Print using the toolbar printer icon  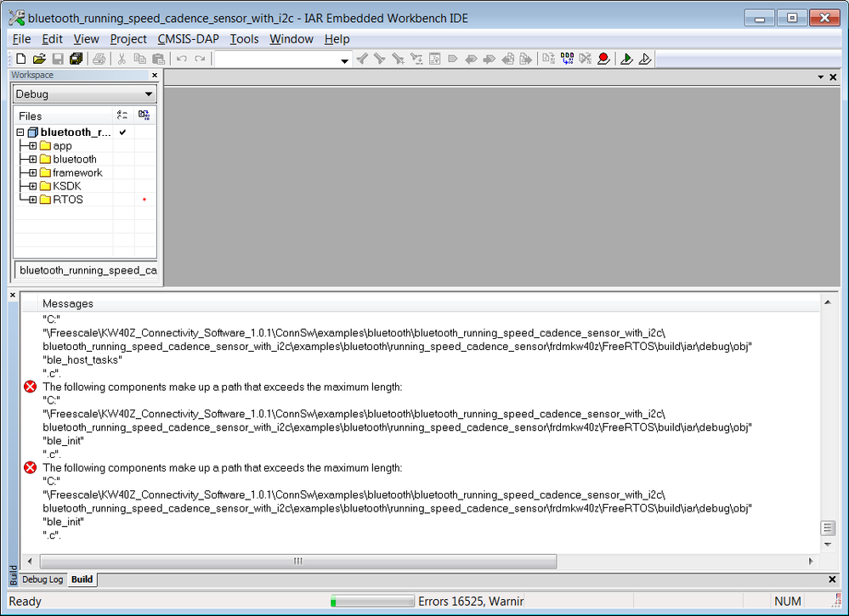pyautogui.click(x=99, y=59)
